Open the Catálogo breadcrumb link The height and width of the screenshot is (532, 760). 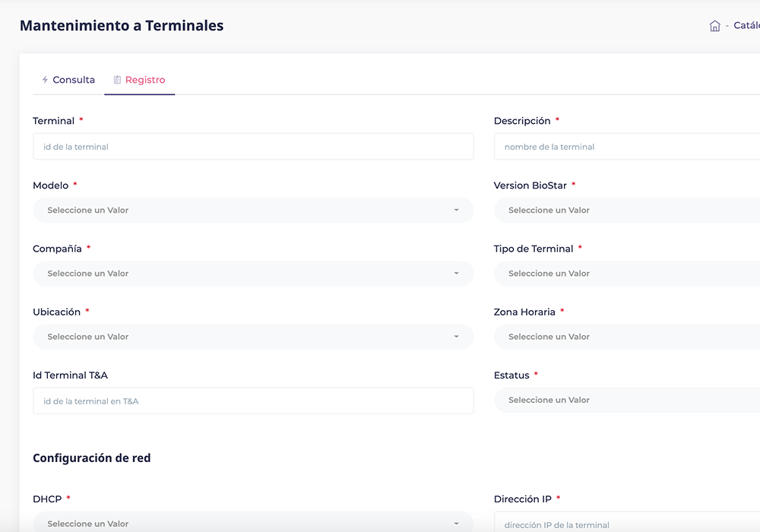[746, 26]
